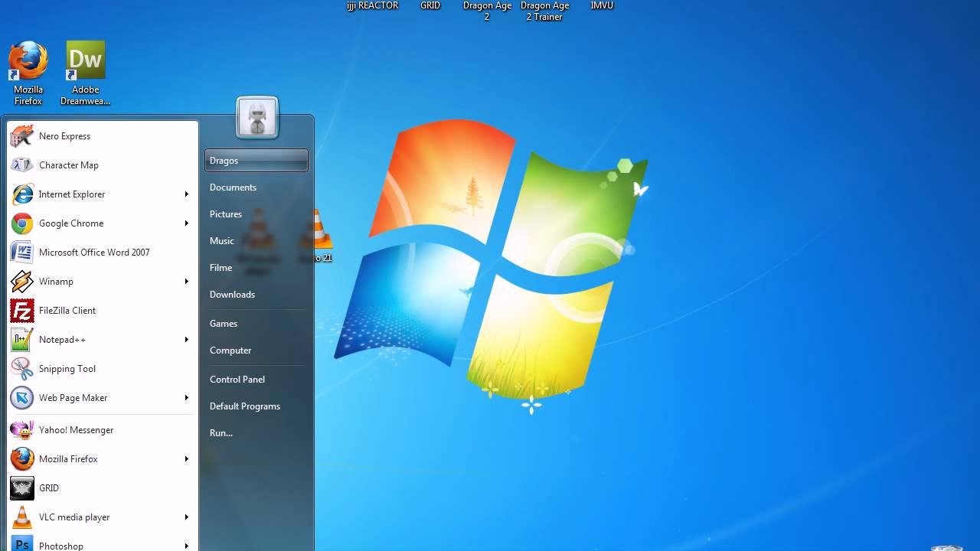Open Computer from Start menu
Screen dimensions: 980x551
coord(256,350)
